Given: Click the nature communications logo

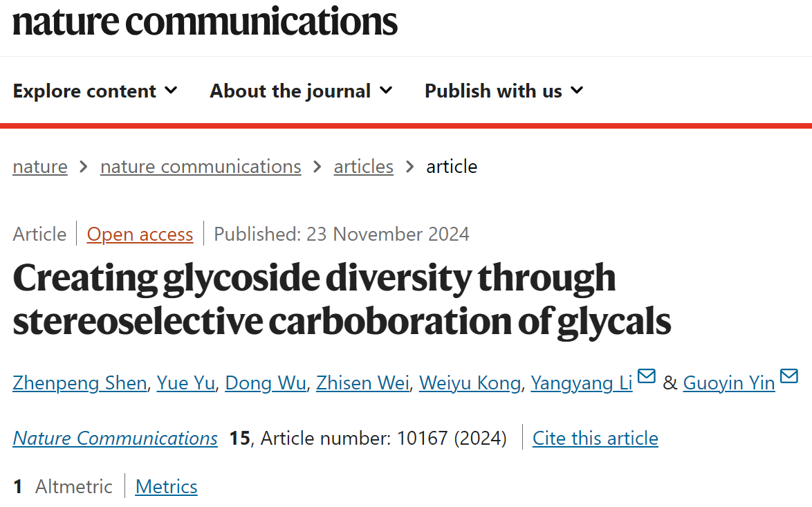Looking at the screenshot, I should (x=205, y=21).
